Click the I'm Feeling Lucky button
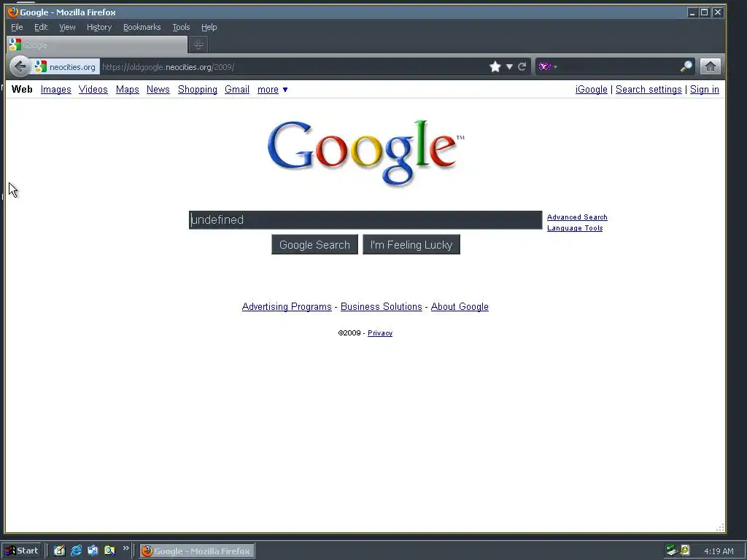Viewport: 747px width, 560px height. coord(411,245)
